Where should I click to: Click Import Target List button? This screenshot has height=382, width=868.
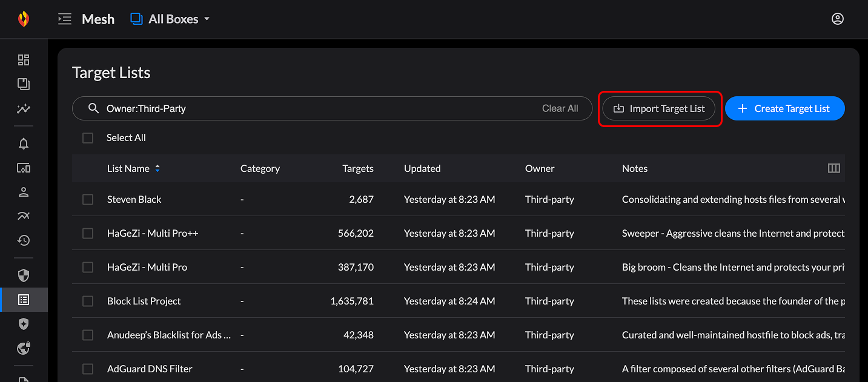pyautogui.click(x=658, y=109)
